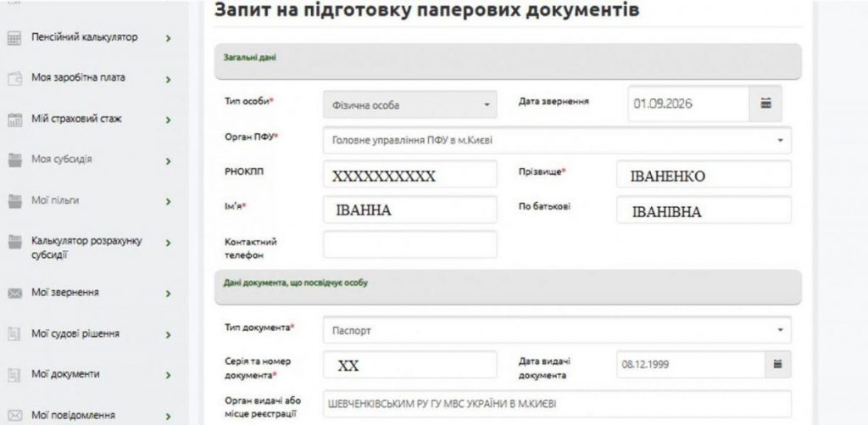The height and width of the screenshot is (425, 868).
Task: Open Мої повідомлення menu item
Action: point(73,415)
